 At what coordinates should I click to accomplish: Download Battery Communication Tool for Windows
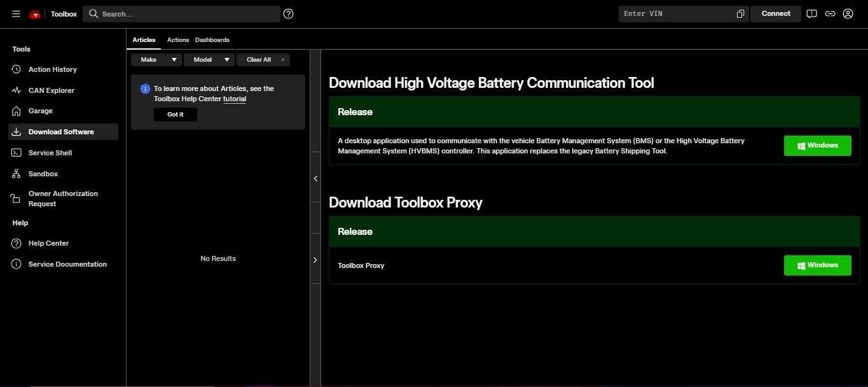tap(817, 146)
